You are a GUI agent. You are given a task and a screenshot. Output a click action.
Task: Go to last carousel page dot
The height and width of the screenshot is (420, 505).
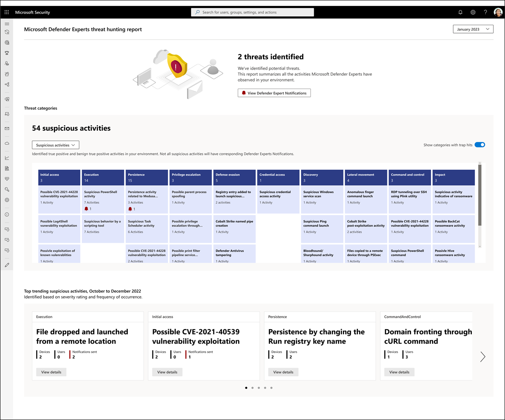click(271, 388)
